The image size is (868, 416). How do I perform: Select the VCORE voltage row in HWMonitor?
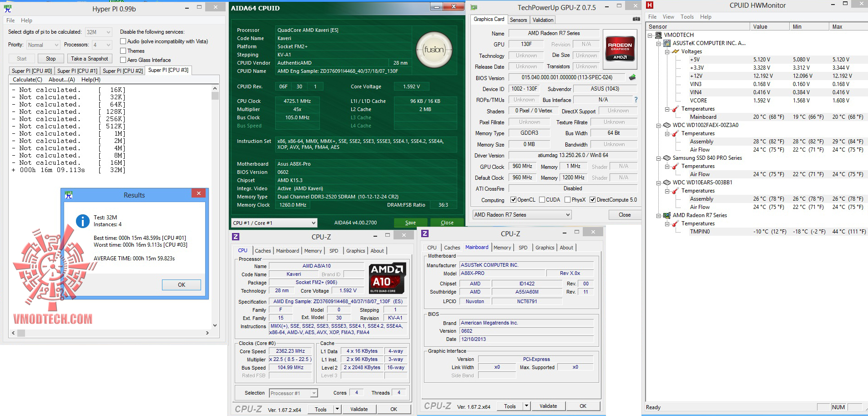756,101
